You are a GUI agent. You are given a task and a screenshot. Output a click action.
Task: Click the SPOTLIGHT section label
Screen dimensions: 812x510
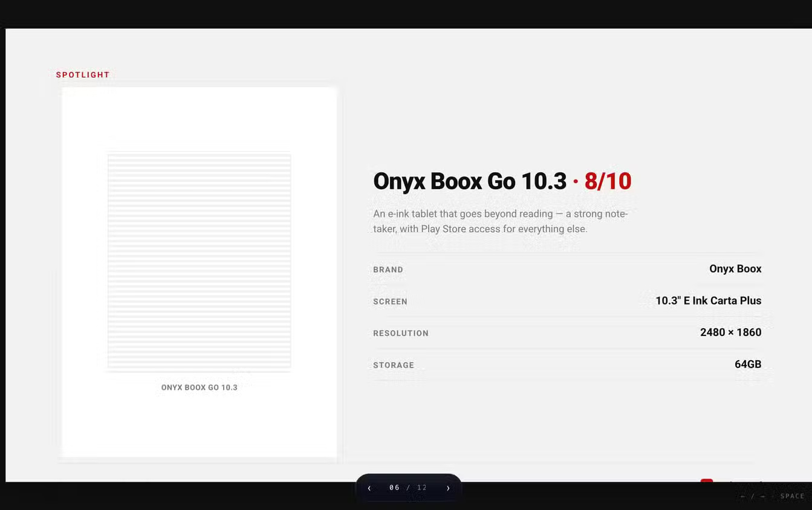click(83, 75)
